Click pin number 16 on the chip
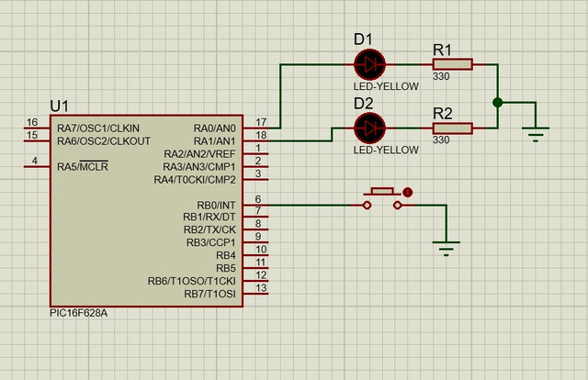 (x=32, y=122)
